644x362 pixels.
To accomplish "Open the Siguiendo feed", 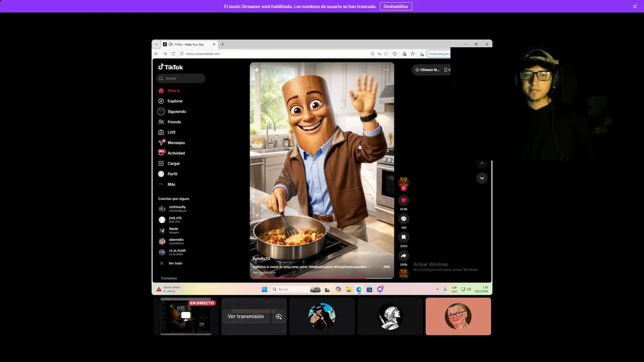I will [x=172, y=112].
